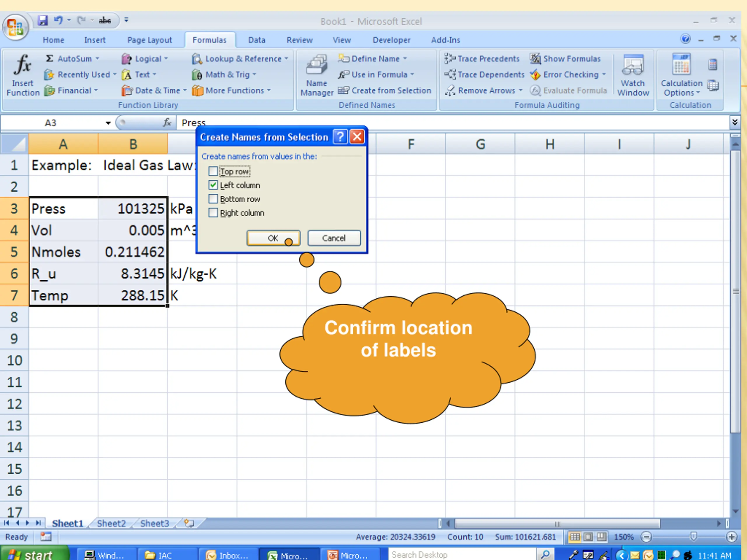747x560 pixels.
Task: Click the zoom slider handle
Action: coord(693,536)
